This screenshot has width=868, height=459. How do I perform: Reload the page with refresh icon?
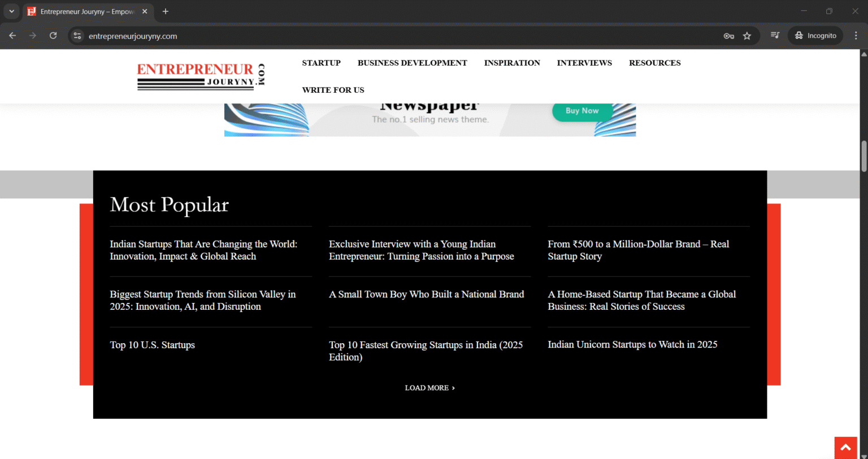53,36
